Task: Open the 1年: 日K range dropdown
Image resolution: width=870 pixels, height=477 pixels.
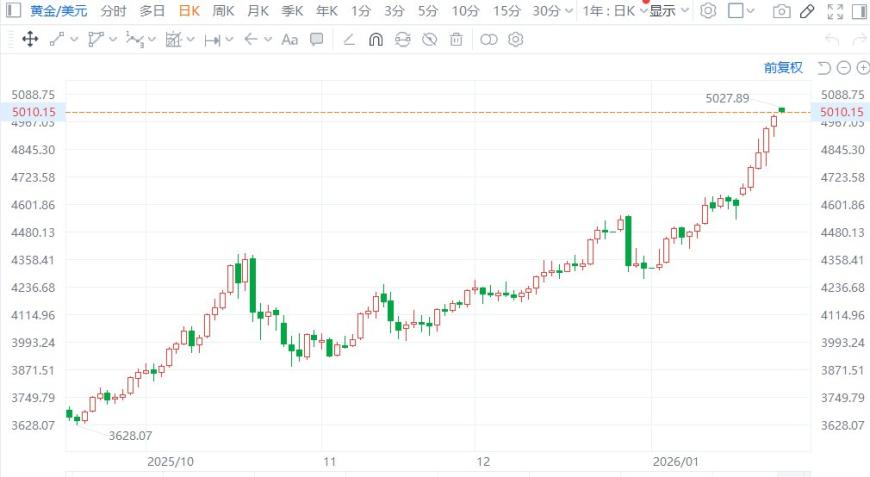Action: (614, 11)
